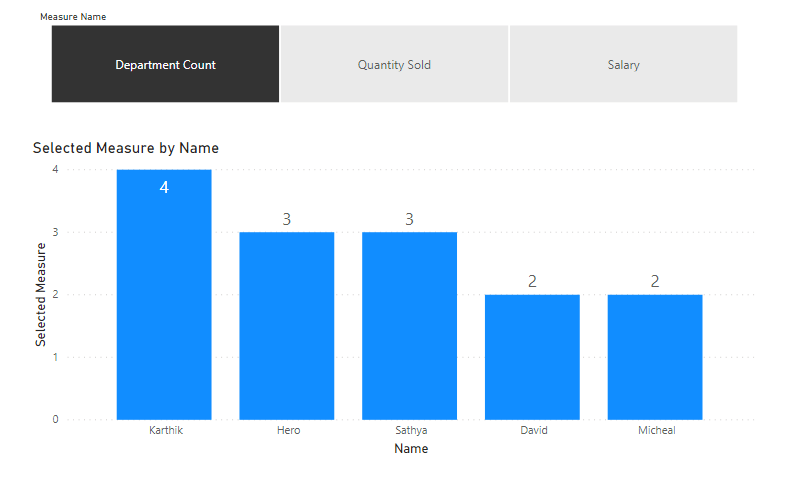Screen dimensions: 797x495
Task: Click the Micheal axis label
Action: point(655,431)
